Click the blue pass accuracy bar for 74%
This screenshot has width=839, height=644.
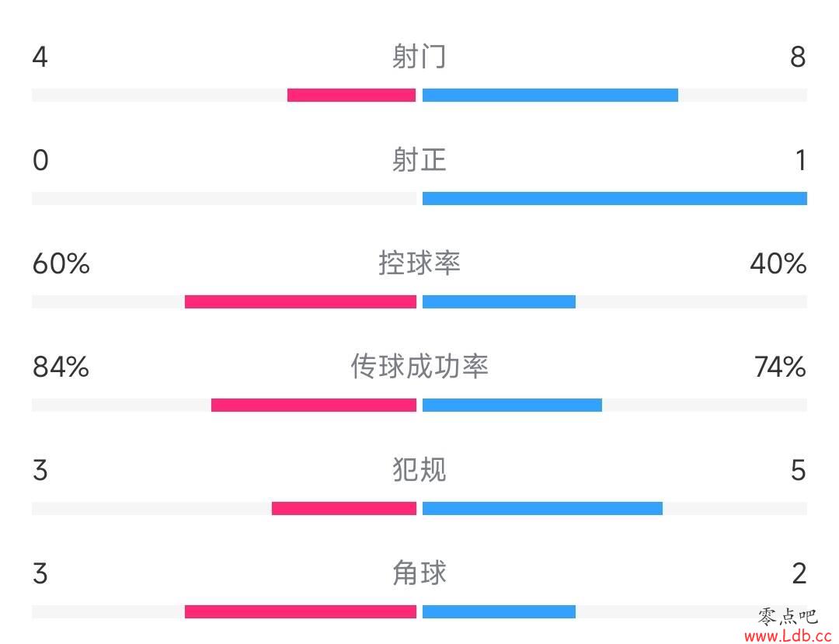[x=512, y=405]
